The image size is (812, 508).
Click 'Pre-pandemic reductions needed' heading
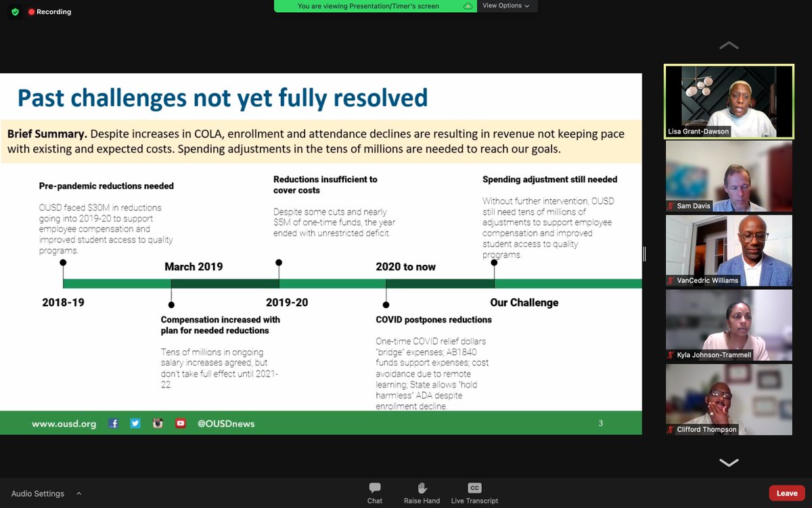[x=106, y=186]
